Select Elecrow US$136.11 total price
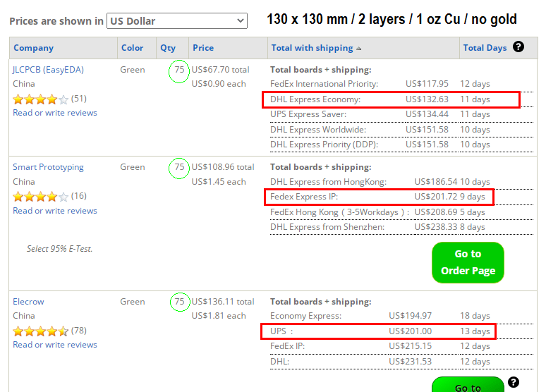This screenshot has height=392, width=546. (223, 302)
